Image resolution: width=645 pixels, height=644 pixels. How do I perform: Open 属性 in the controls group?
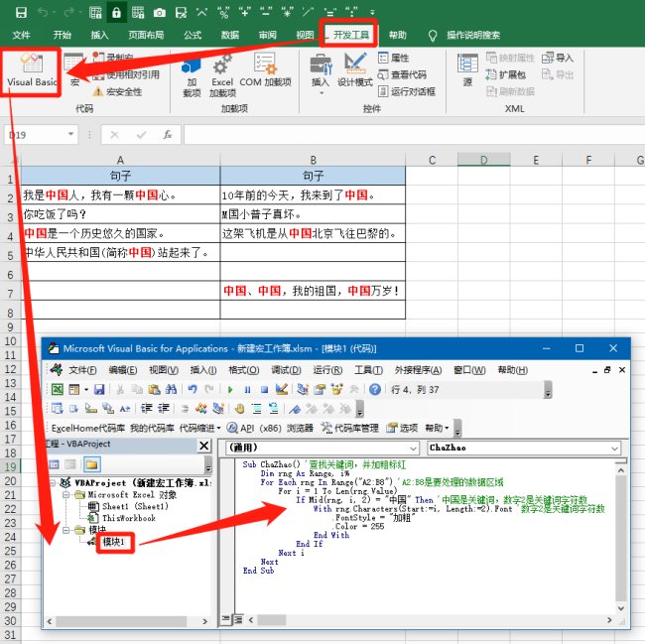pos(393,58)
